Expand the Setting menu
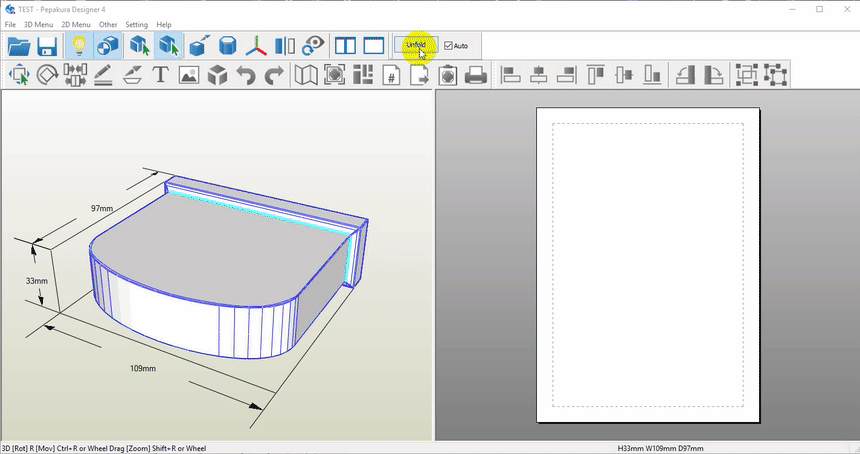Screen dimensions: 860x454 point(136,24)
